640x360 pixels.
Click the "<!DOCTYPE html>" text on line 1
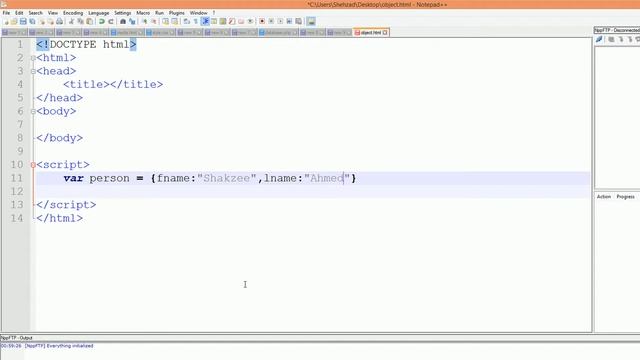point(86,44)
